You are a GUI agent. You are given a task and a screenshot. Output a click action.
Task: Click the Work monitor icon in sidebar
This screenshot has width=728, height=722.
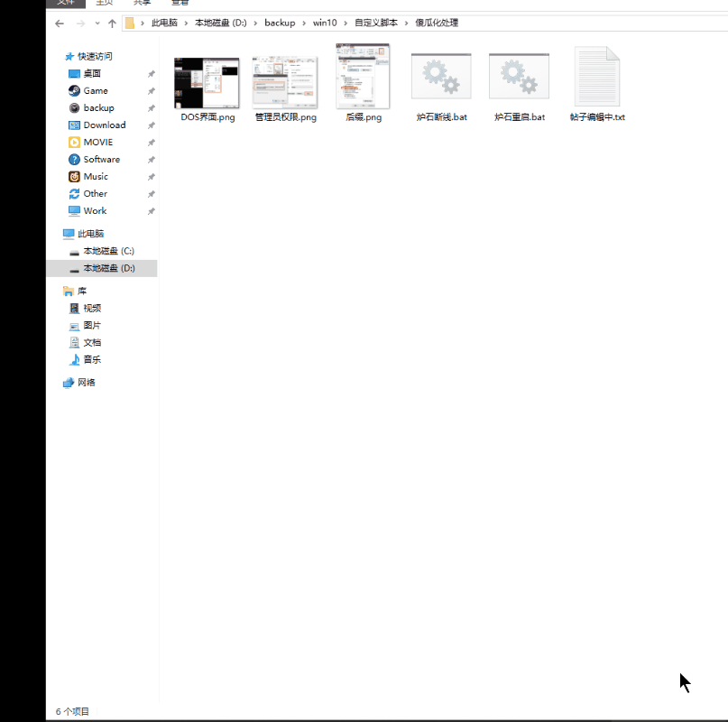(74, 211)
